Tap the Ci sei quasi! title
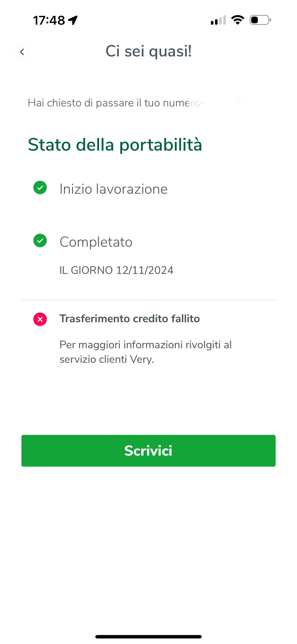 click(148, 51)
